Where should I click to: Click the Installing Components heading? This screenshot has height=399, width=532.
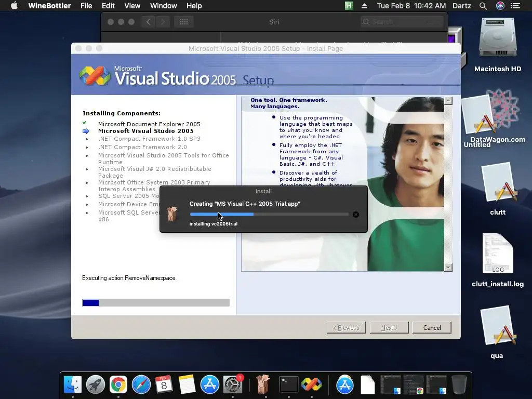(x=122, y=113)
